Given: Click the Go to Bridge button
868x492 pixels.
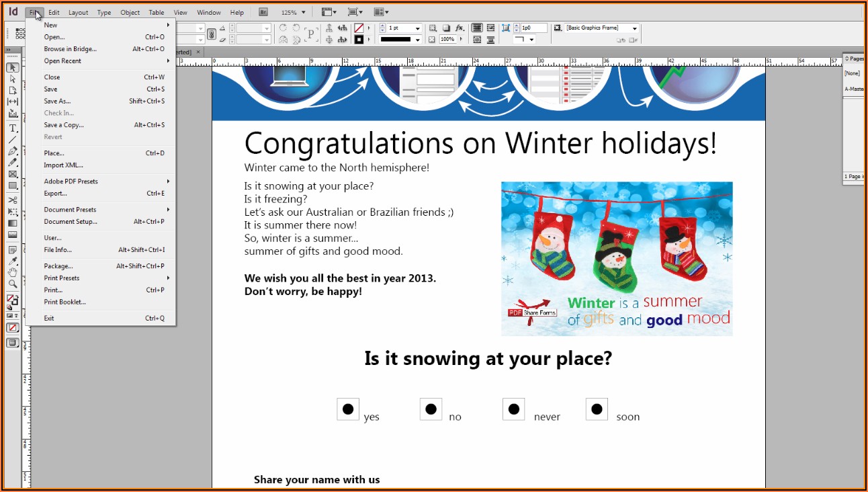Looking at the screenshot, I should (x=263, y=12).
